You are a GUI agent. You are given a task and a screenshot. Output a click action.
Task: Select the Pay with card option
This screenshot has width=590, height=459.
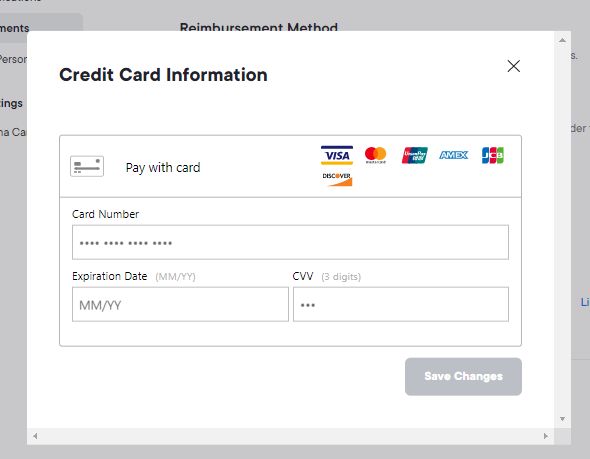pyautogui.click(x=163, y=167)
